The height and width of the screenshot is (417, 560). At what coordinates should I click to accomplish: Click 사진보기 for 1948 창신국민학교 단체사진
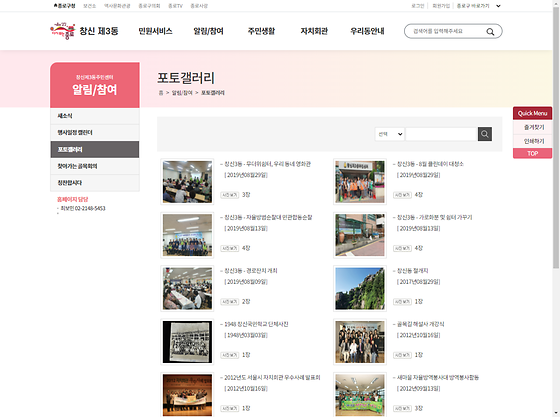pyautogui.click(x=229, y=355)
